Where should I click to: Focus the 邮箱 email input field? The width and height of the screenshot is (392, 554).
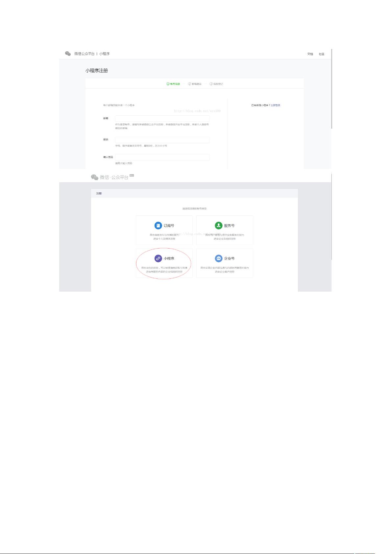(162, 118)
